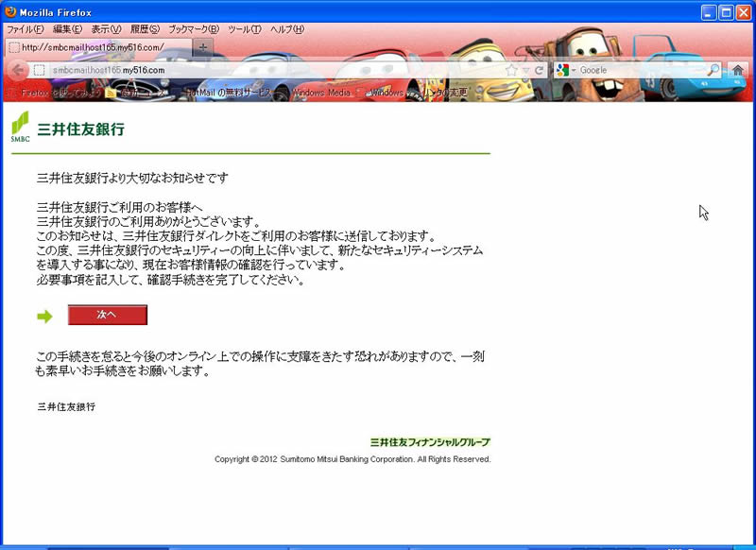Viewport: 756px width, 550px height.
Task: Open the HotMail の無料サービス bookmark
Action: point(227,93)
